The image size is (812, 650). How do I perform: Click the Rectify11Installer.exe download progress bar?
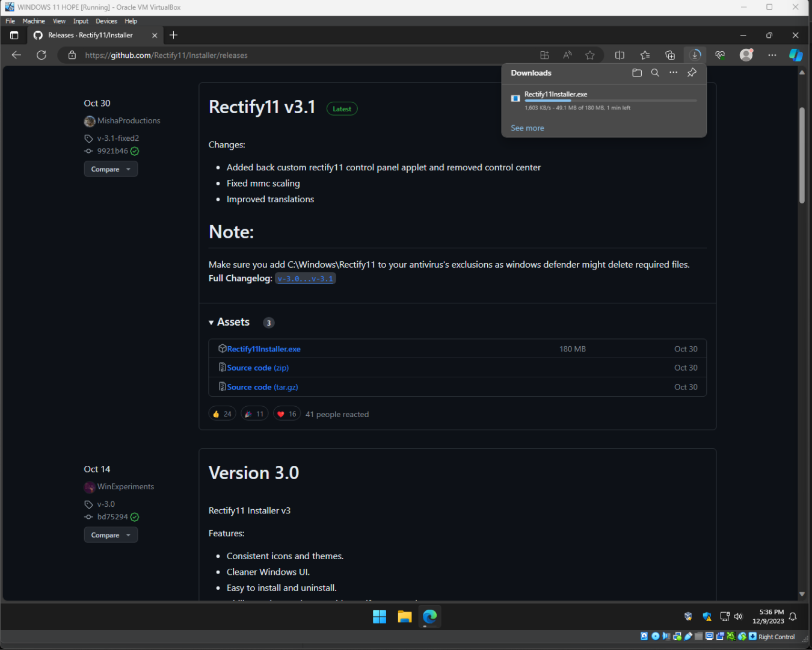(611, 101)
